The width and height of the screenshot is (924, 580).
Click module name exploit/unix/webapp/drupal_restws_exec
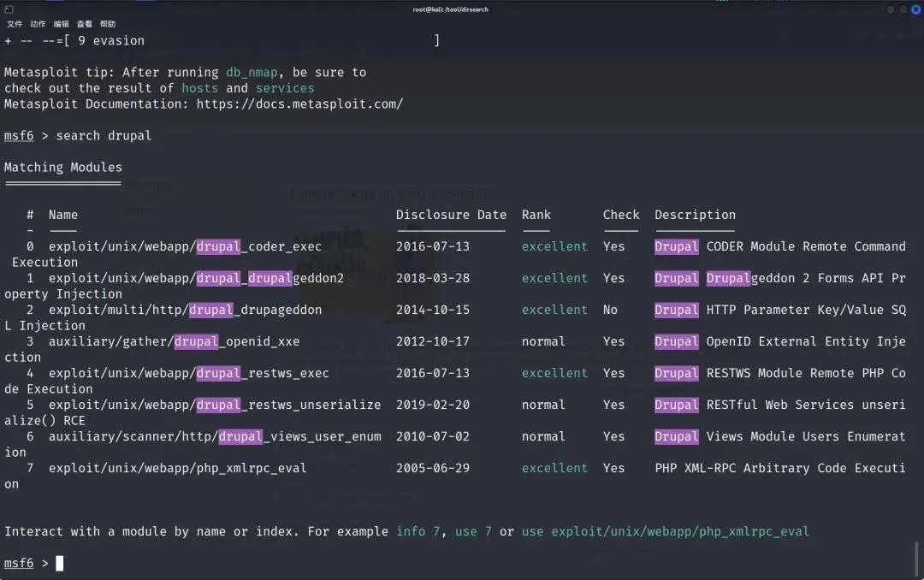(x=188, y=373)
